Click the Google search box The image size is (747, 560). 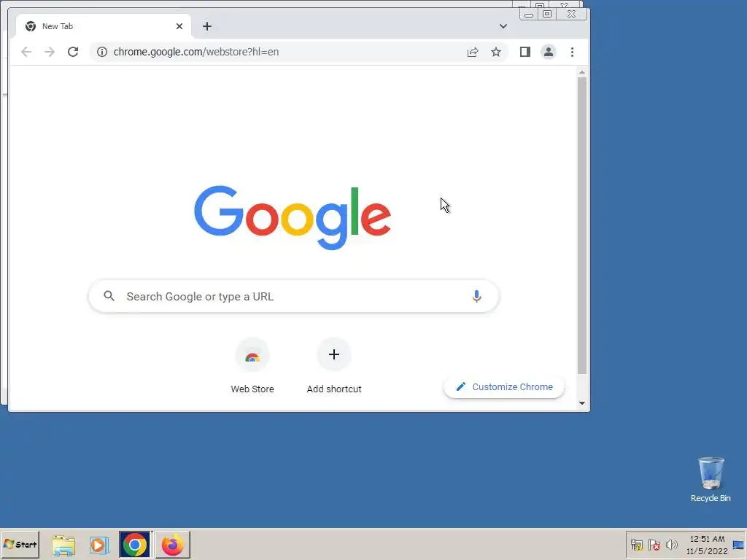[x=293, y=296]
